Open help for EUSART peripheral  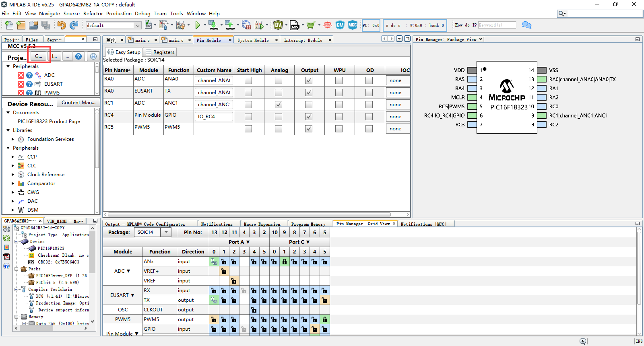coord(29,84)
